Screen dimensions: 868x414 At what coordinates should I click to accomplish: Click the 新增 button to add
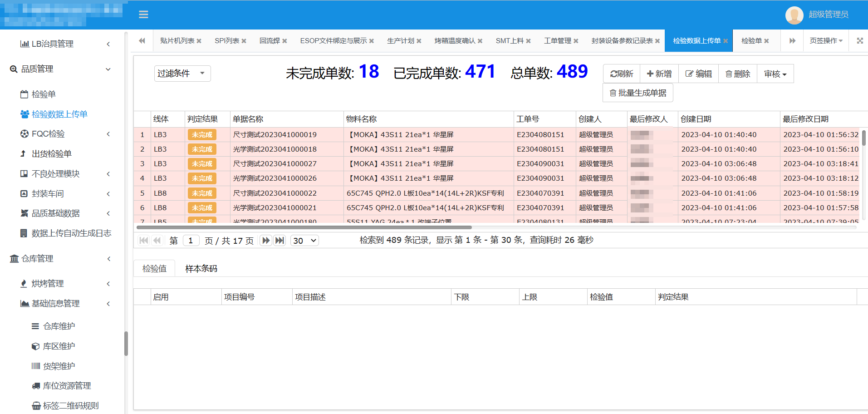pyautogui.click(x=659, y=73)
